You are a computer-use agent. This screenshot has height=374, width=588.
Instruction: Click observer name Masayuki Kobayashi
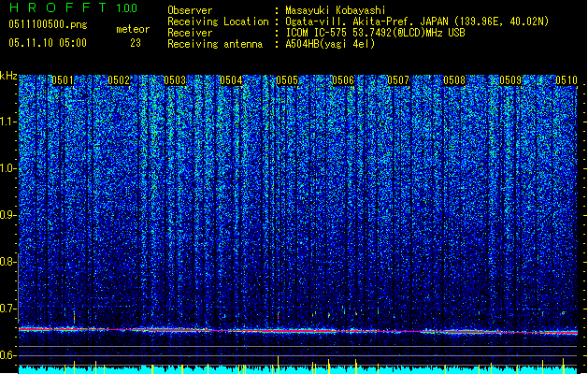(x=336, y=10)
